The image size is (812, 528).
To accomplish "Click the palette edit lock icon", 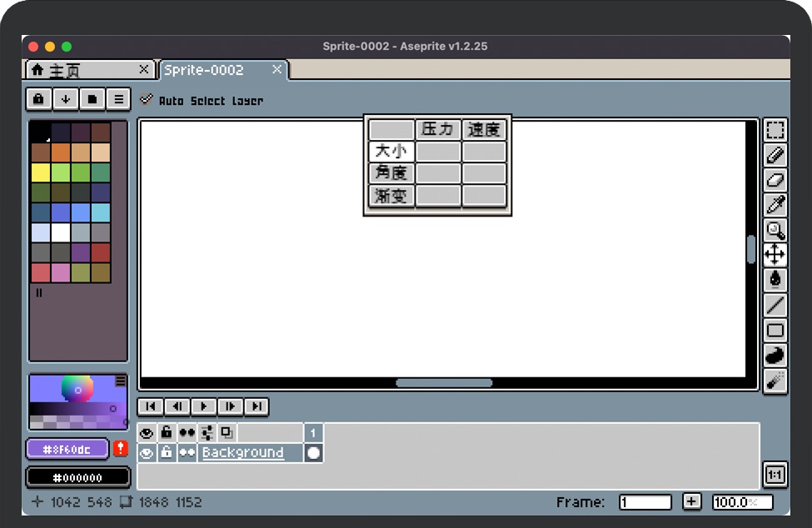I will 39,99.
